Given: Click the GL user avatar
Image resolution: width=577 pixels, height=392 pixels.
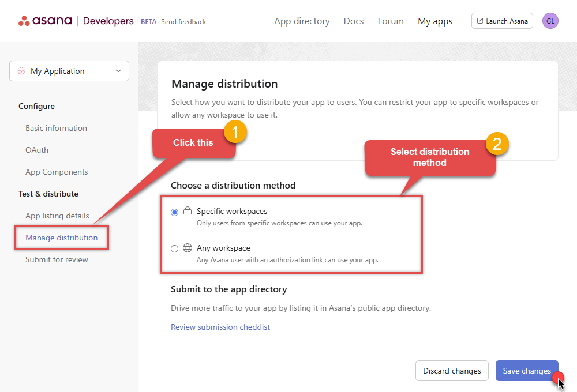Looking at the screenshot, I should point(550,21).
